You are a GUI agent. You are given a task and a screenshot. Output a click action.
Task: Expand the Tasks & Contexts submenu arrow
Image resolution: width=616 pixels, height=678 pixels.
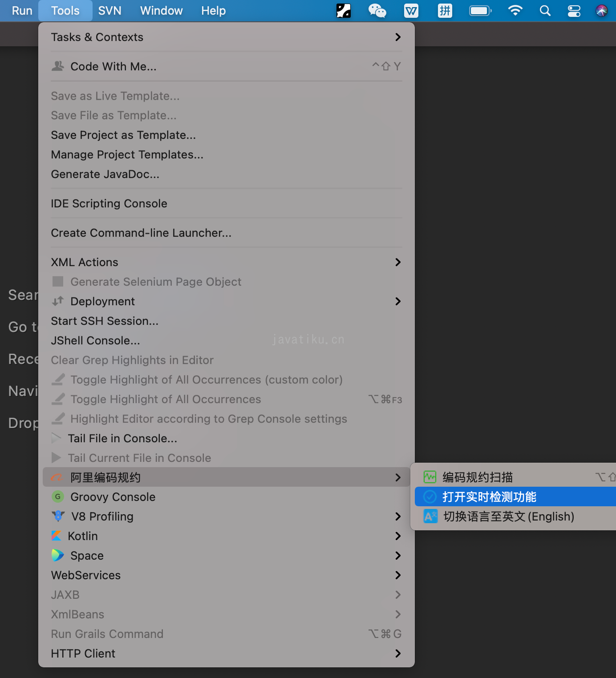click(398, 37)
